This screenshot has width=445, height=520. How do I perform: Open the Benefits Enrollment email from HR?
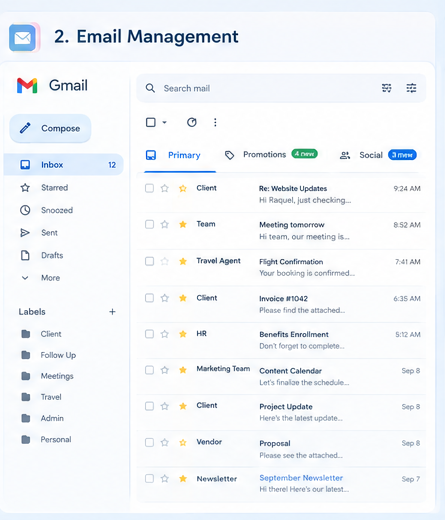(282, 340)
